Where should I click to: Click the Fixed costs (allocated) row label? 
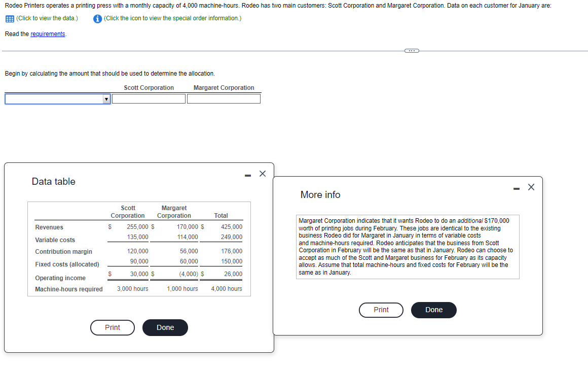(67, 264)
